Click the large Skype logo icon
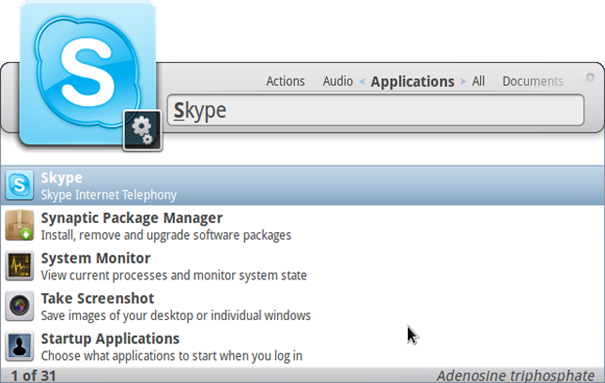605x383 pixels. point(88,73)
